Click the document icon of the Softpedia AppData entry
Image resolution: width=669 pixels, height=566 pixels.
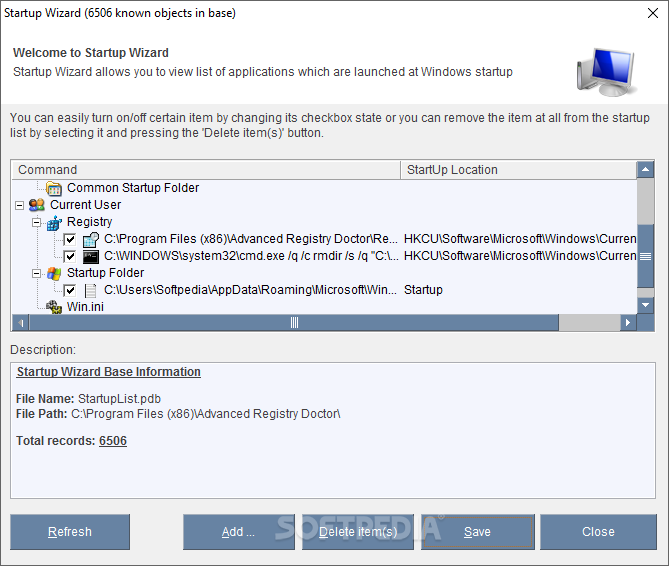[x=90, y=290]
